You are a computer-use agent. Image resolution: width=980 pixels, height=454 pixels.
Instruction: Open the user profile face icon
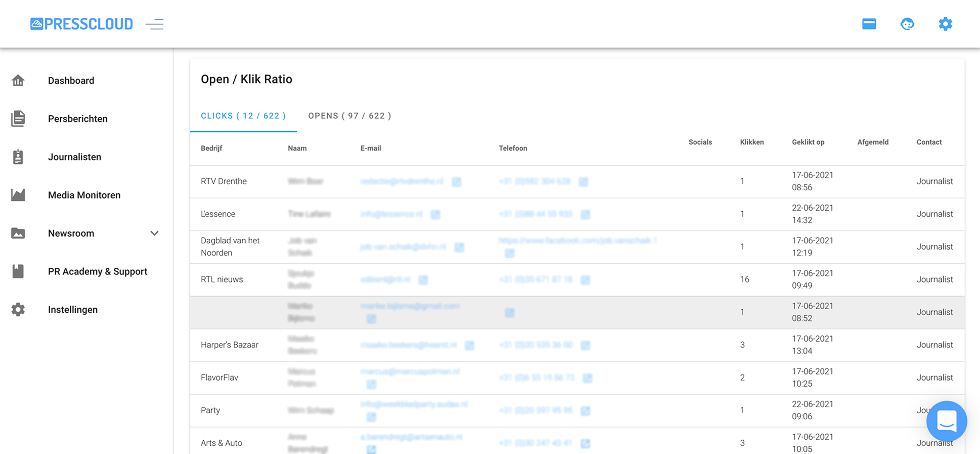tap(907, 24)
